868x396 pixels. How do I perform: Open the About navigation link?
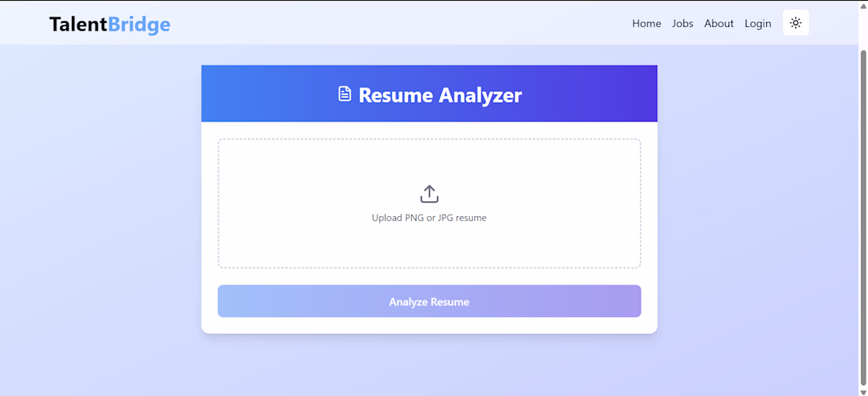(719, 23)
